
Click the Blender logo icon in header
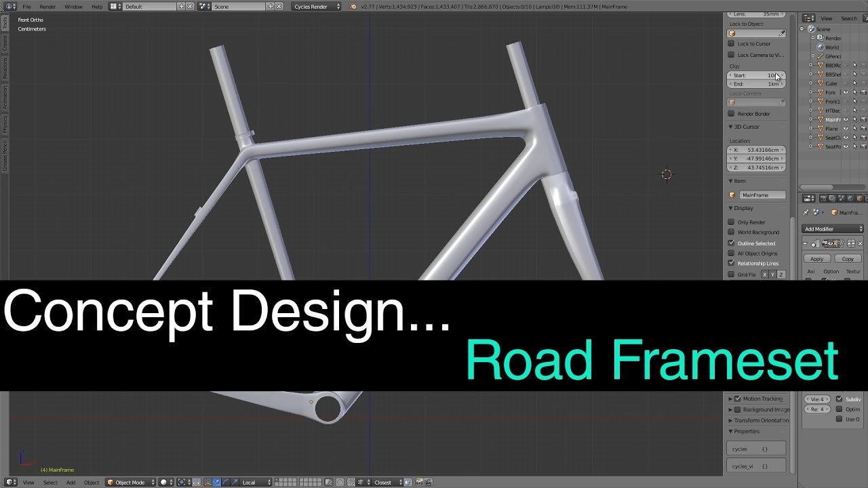click(353, 6)
